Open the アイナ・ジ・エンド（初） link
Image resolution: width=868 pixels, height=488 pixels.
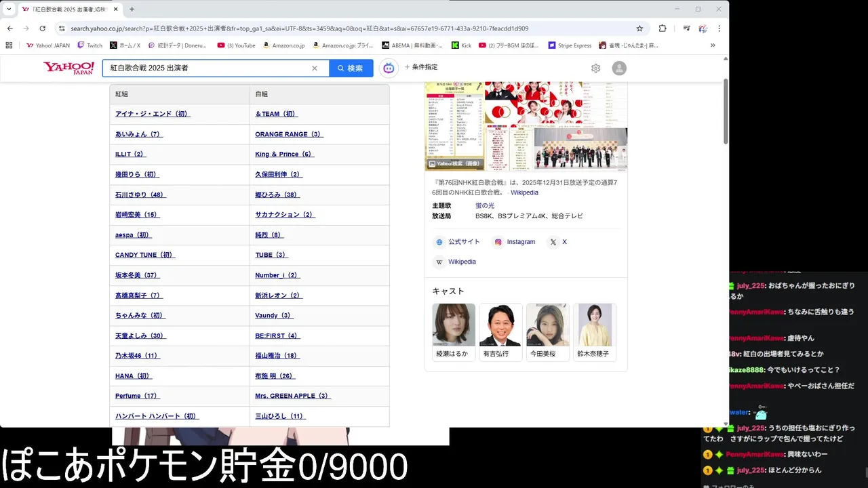coord(153,114)
